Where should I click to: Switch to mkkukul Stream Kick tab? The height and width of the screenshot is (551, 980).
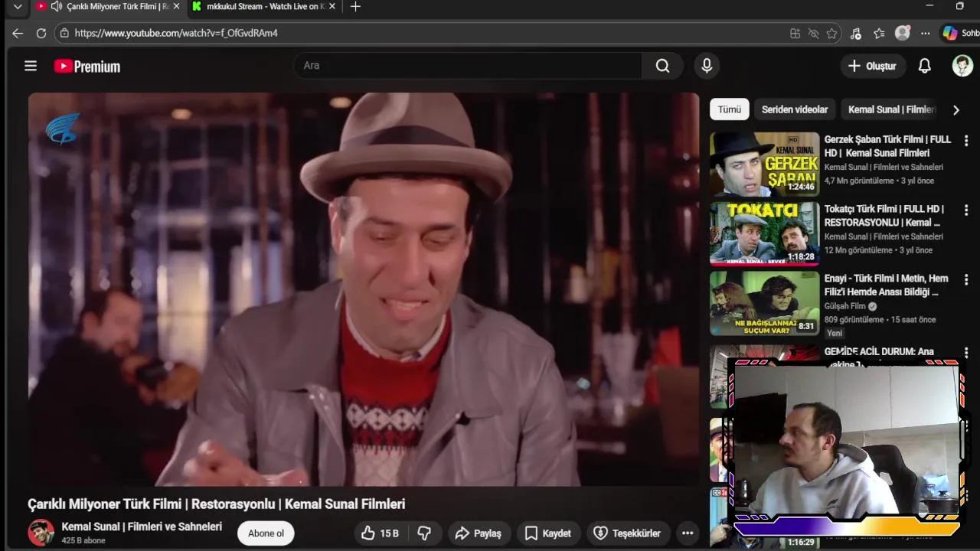click(264, 7)
